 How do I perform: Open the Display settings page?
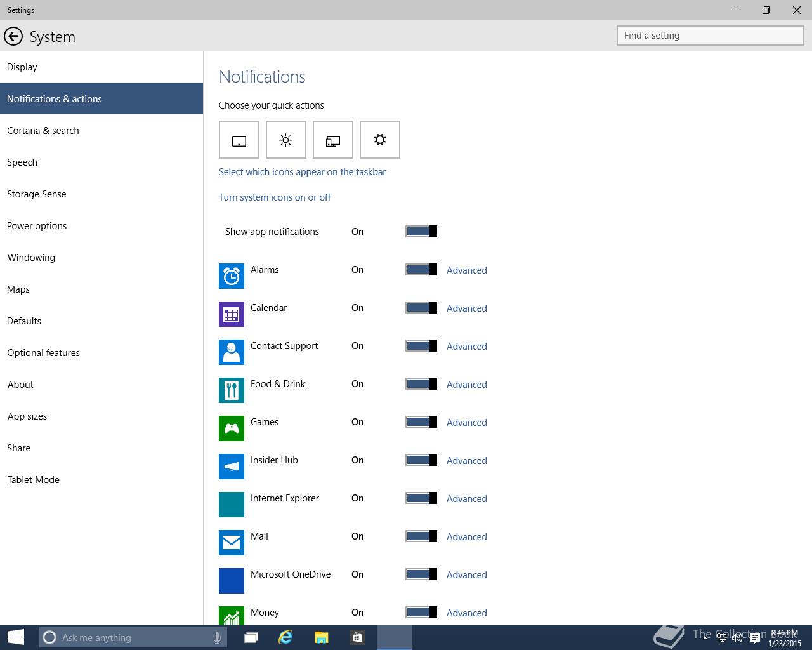click(101, 67)
